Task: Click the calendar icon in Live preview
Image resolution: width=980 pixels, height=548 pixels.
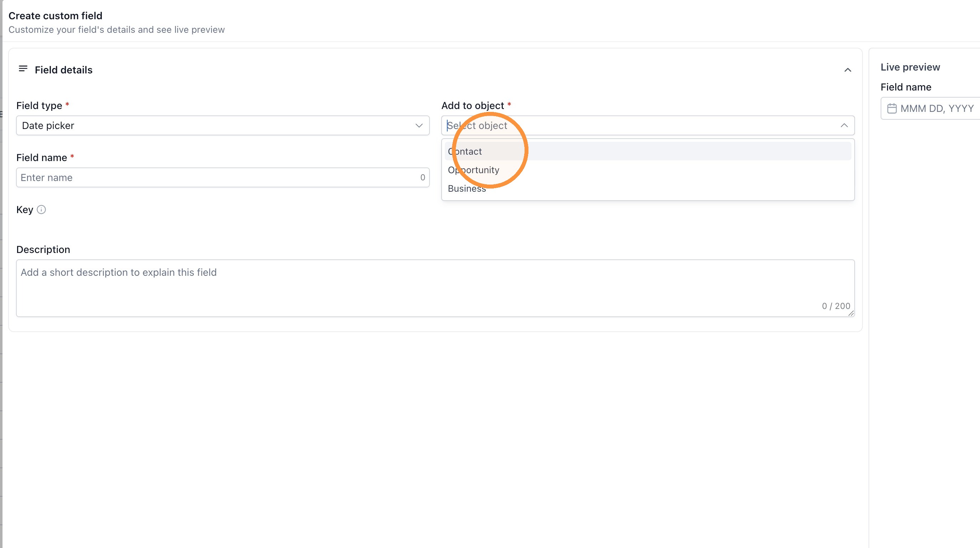Action: pos(892,108)
